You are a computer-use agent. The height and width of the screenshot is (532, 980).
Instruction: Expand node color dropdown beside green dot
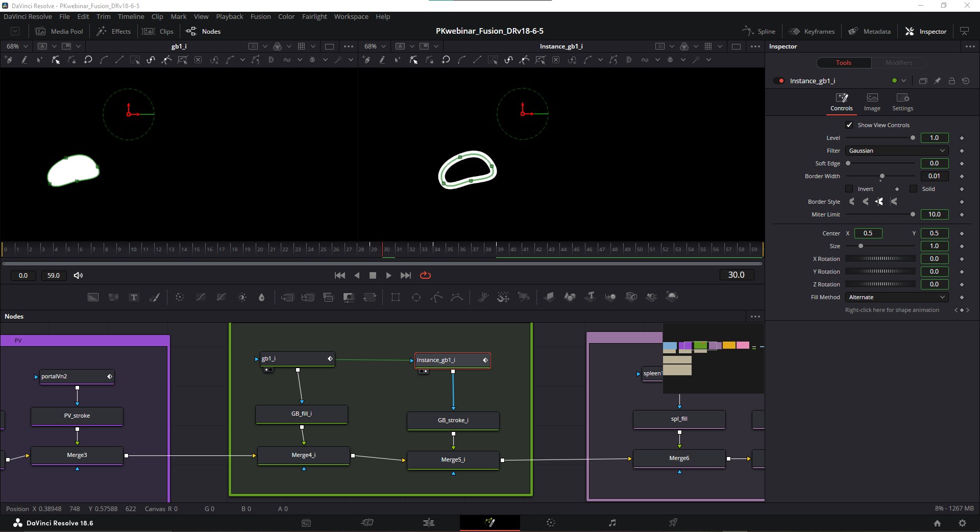coord(903,81)
